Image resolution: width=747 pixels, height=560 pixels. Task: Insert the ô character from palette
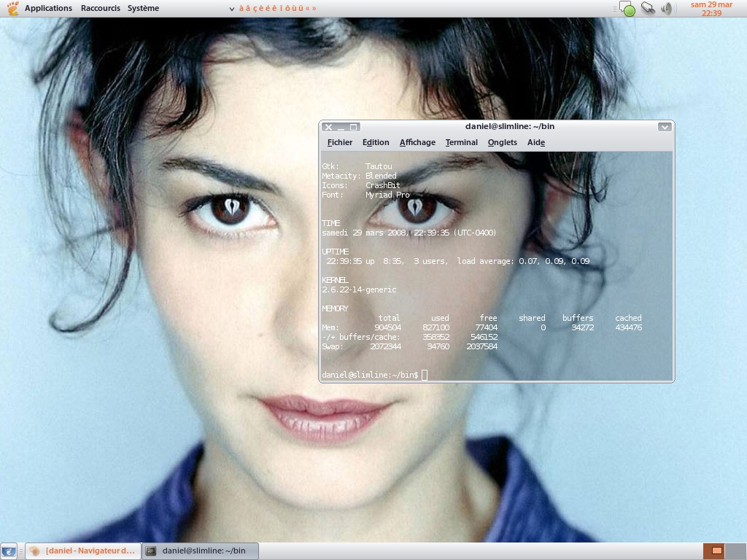click(287, 8)
